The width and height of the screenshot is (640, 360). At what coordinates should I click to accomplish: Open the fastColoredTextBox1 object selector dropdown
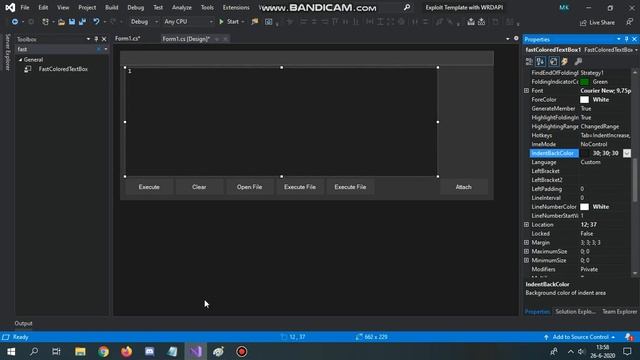coord(636,50)
